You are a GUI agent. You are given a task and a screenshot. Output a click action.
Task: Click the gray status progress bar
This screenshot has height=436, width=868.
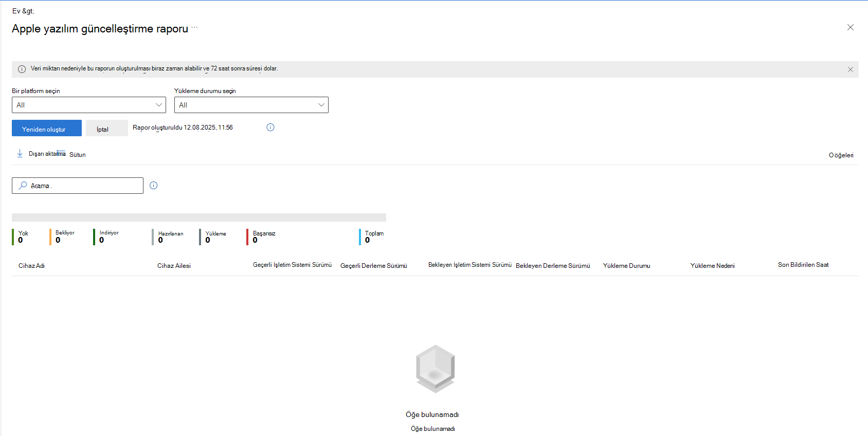tap(199, 217)
